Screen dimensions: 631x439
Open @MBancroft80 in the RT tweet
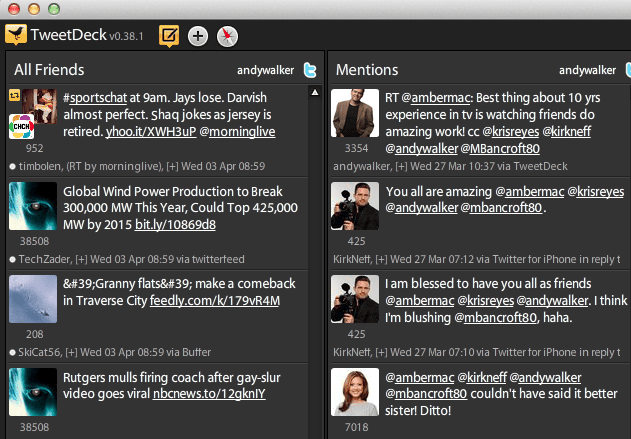[500, 148]
